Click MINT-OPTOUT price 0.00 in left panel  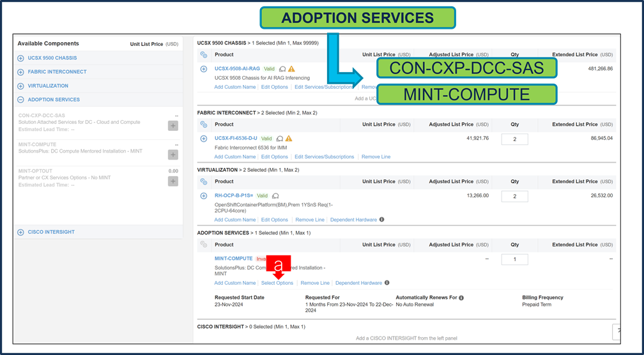coord(173,171)
